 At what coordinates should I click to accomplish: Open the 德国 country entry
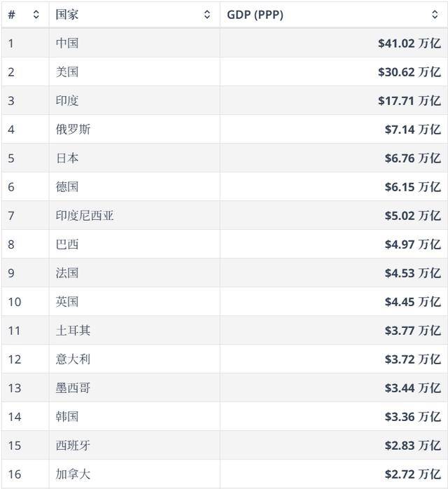point(67,187)
